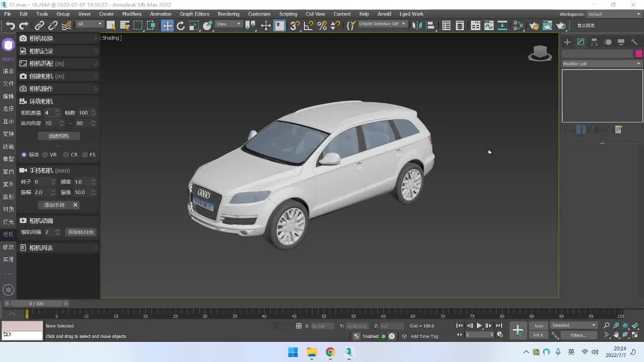Click the Undo arrow in the toolbar
Image resolution: width=644 pixels, height=362 pixels.
click(x=10, y=26)
